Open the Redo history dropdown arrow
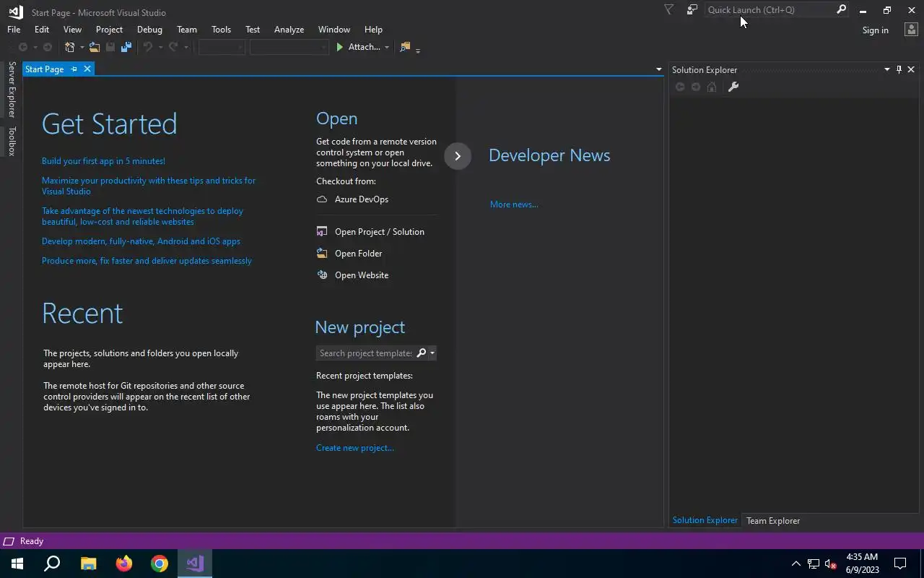The width and height of the screenshot is (924, 578). click(x=186, y=47)
